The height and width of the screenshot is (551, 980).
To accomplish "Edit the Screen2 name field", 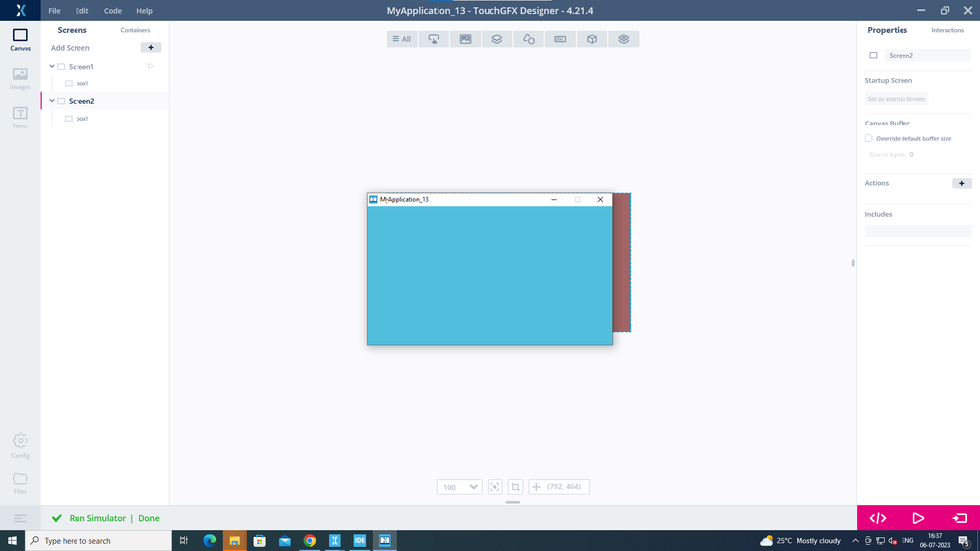I will pos(927,56).
